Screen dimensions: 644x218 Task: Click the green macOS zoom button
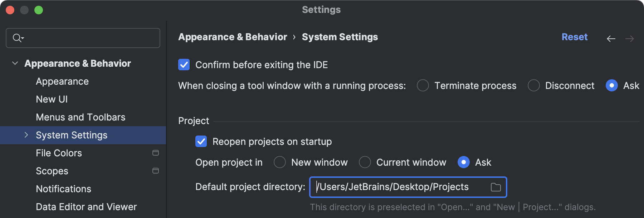pos(39,10)
